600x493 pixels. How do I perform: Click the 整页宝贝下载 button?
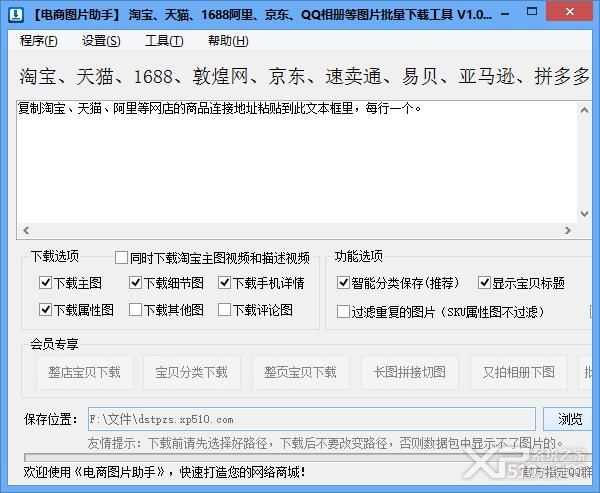pyautogui.click(x=301, y=372)
